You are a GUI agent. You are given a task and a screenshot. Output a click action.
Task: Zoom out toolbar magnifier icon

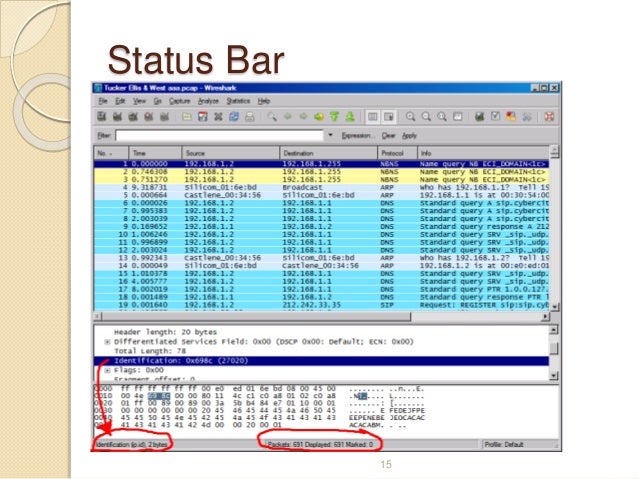pos(426,117)
